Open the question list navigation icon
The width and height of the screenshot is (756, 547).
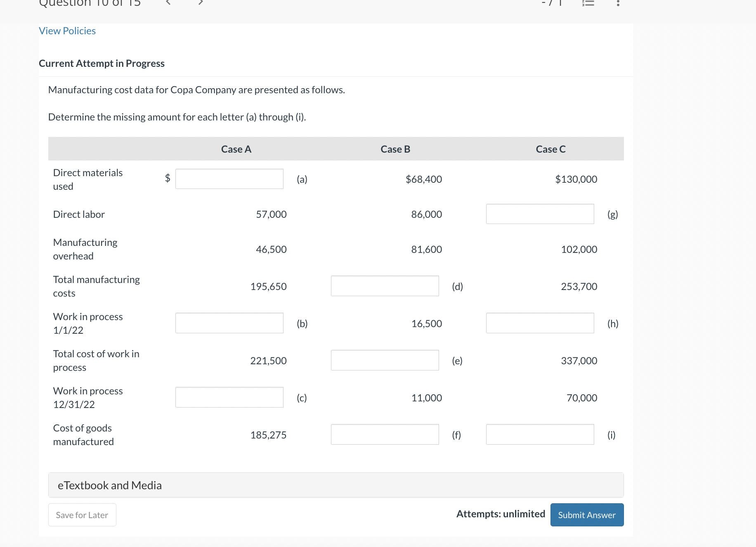click(588, 3)
